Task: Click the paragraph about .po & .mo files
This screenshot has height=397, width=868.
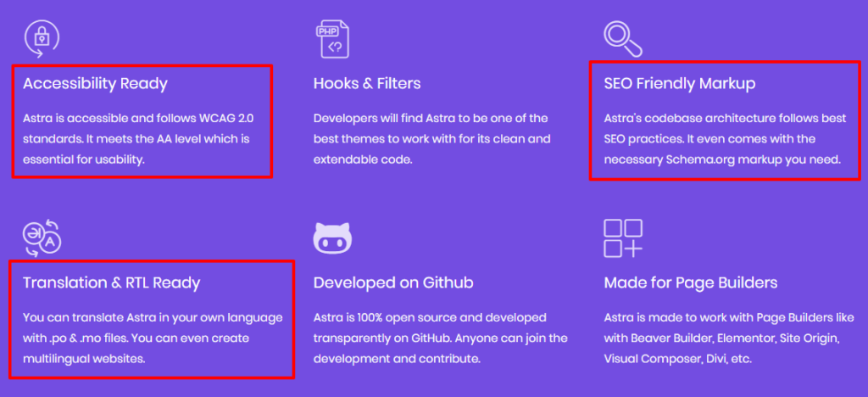Action: tap(153, 338)
